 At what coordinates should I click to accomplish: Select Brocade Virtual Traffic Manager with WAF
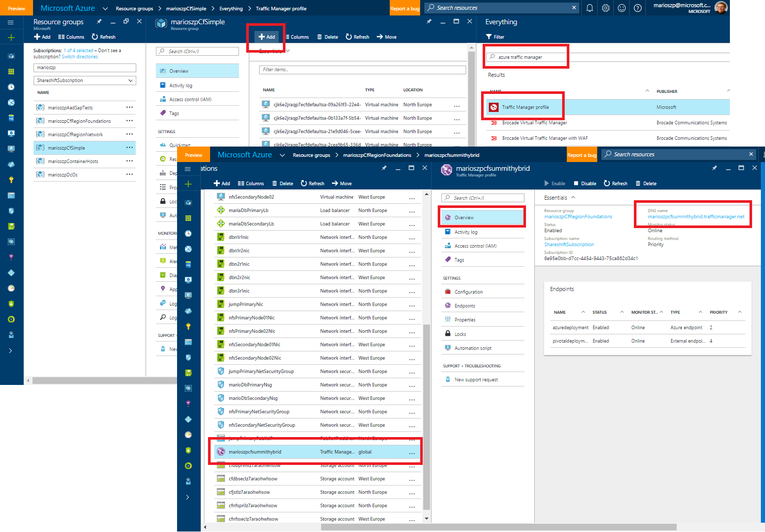608,138
